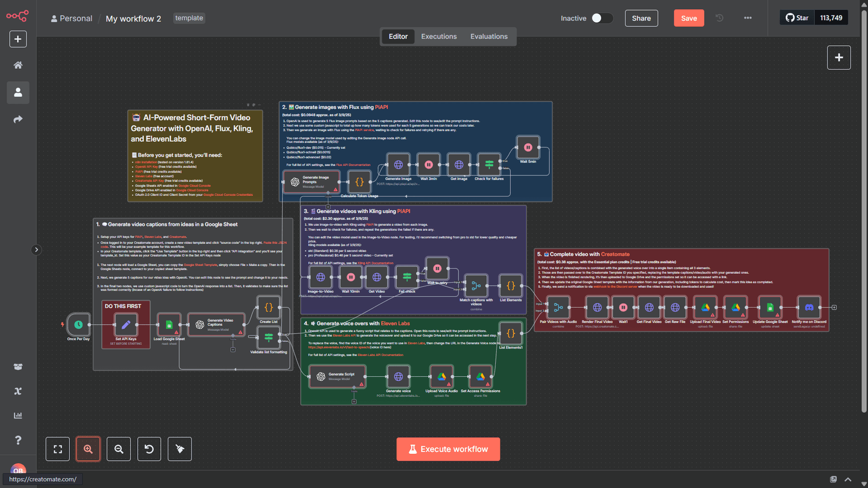Zoom out with the magnifier minus icon
This screenshot has width=868, height=488.
click(119, 449)
